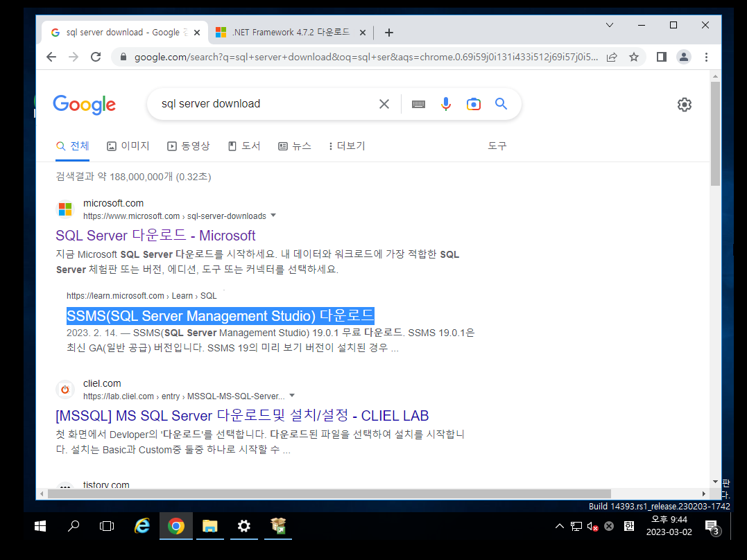Clear the search box with the X
The width and height of the screenshot is (747, 560).
tap(384, 104)
